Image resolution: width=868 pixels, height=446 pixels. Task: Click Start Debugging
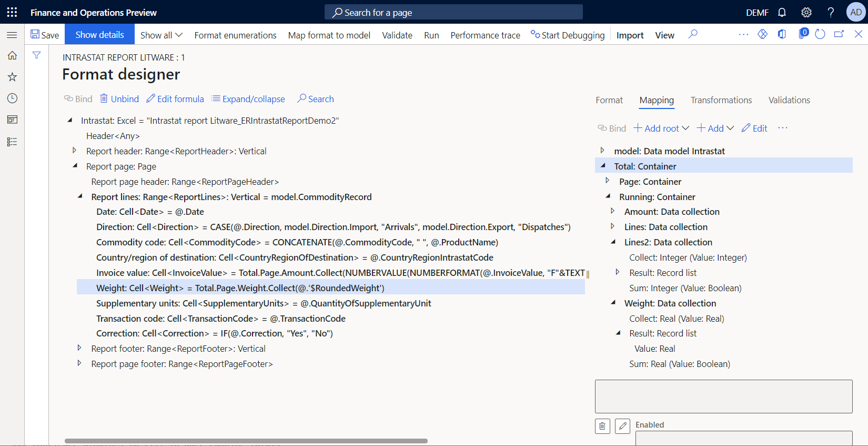coord(568,35)
